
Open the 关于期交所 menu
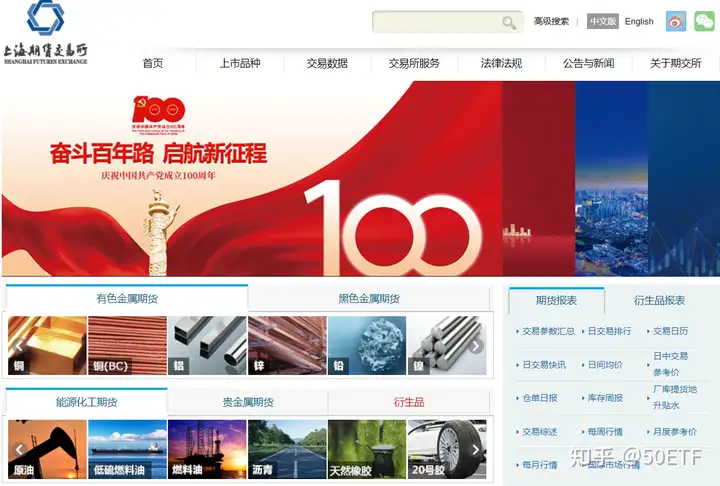coord(675,63)
